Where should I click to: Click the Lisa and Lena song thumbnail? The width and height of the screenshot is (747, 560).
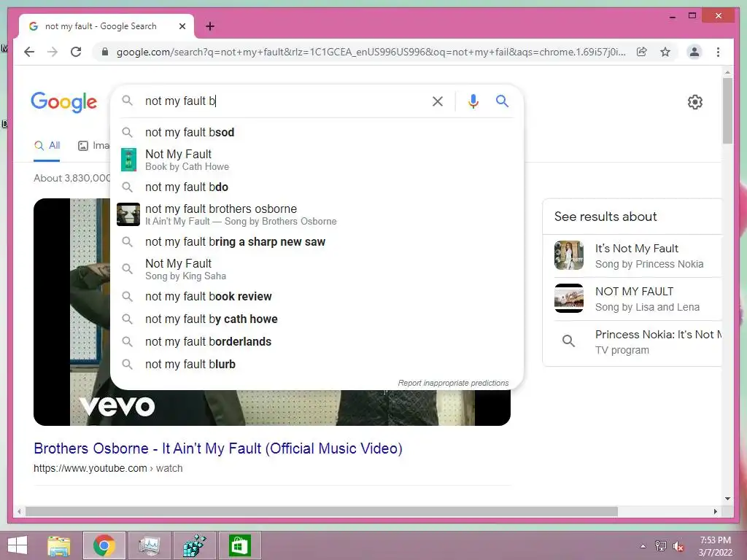click(x=569, y=298)
